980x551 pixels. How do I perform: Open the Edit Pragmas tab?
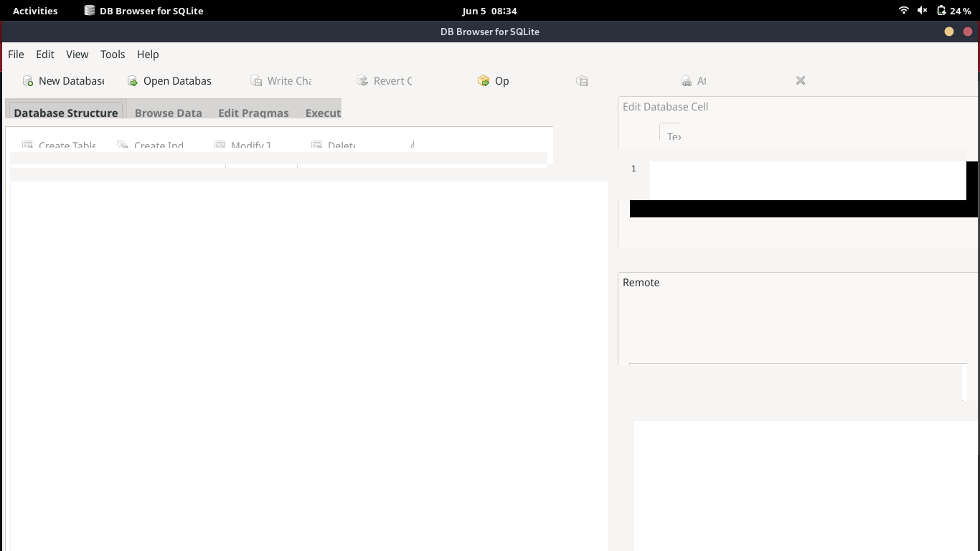[x=253, y=113]
